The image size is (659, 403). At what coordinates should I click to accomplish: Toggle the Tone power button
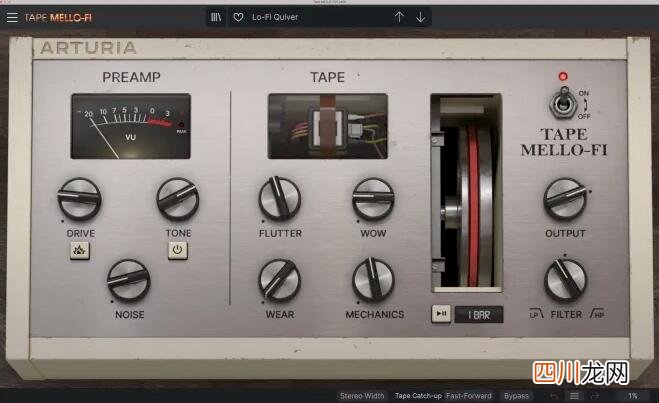pyautogui.click(x=178, y=250)
